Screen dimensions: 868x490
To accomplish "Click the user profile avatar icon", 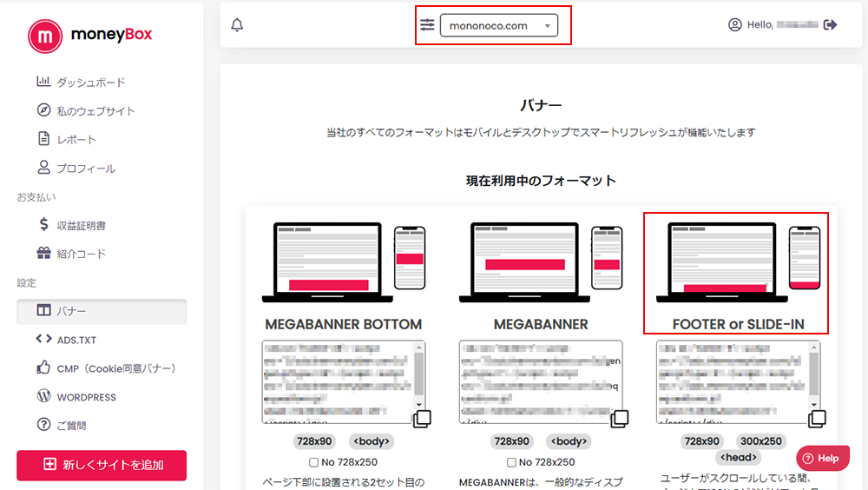I will [x=735, y=25].
